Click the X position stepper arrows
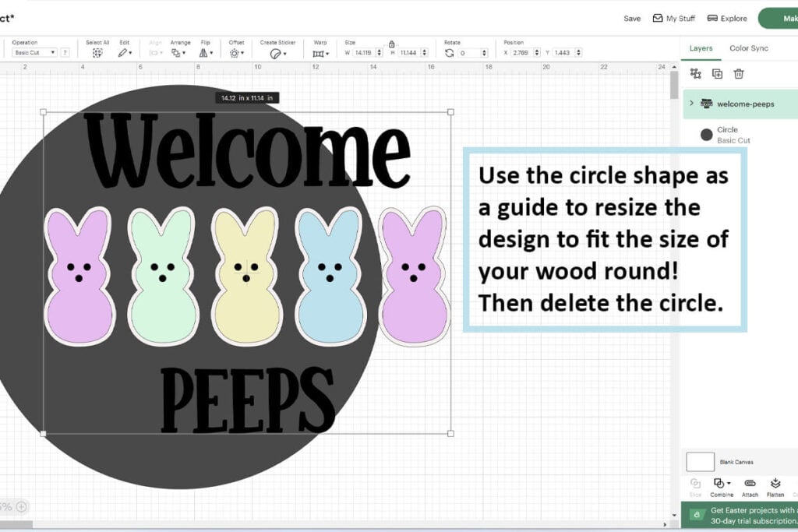Image resolution: width=798 pixels, height=532 pixels. pyautogui.click(x=536, y=52)
